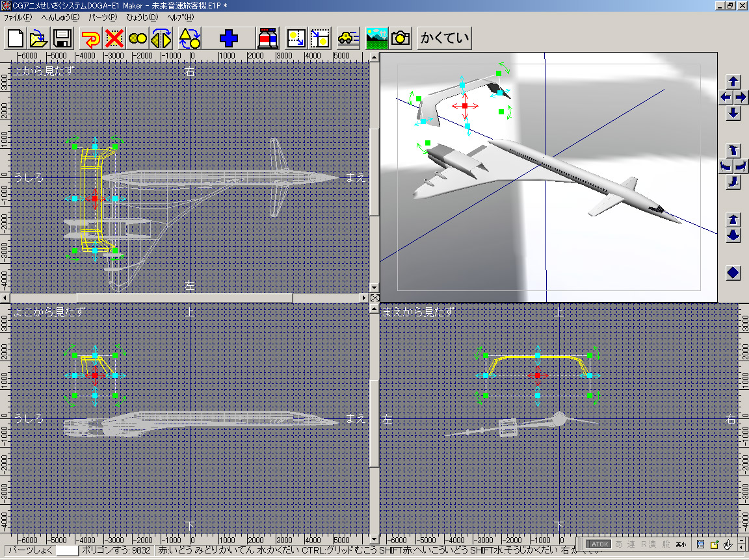The width and height of the screenshot is (749, 560).
Task: Pan the 3D view up with the arrow button
Action: point(733,82)
